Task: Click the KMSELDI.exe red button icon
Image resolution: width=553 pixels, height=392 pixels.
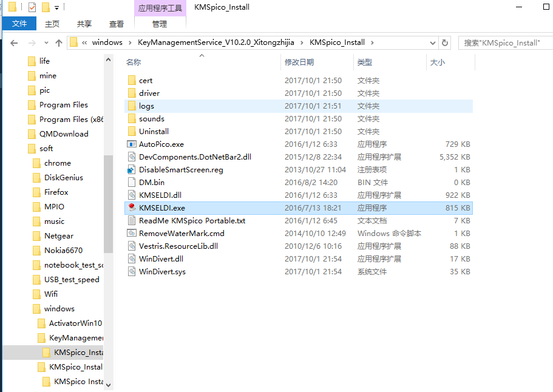Action: click(x=132, y=208)
